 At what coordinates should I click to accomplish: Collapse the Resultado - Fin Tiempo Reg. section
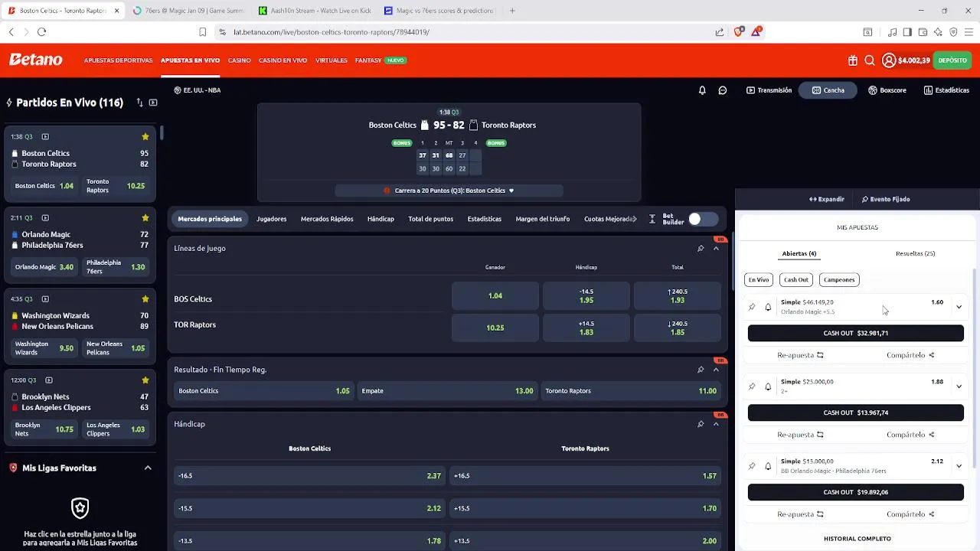716,370
